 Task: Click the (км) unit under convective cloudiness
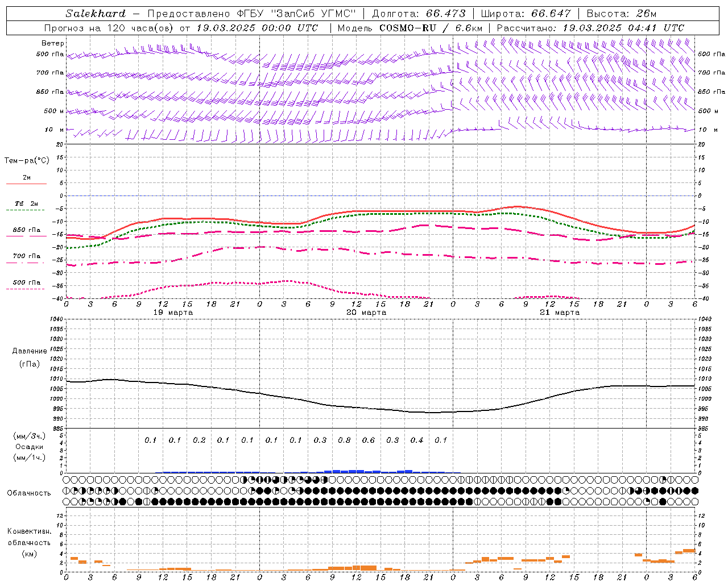[x=29, y=554]
